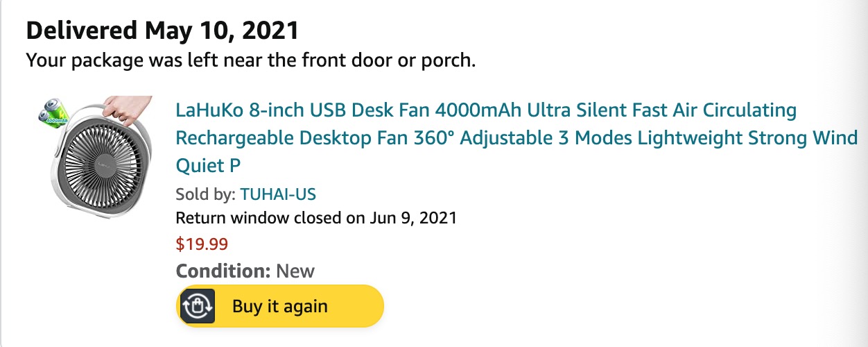Select the $19.99 price text
This screenshot has height=347, width=868.
[x=202, y=244]
